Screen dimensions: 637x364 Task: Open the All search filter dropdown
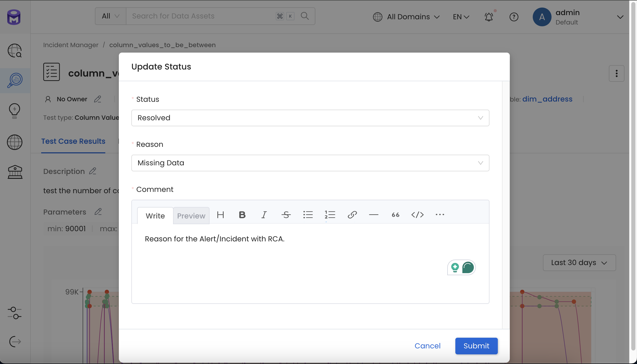coord(111,16)
